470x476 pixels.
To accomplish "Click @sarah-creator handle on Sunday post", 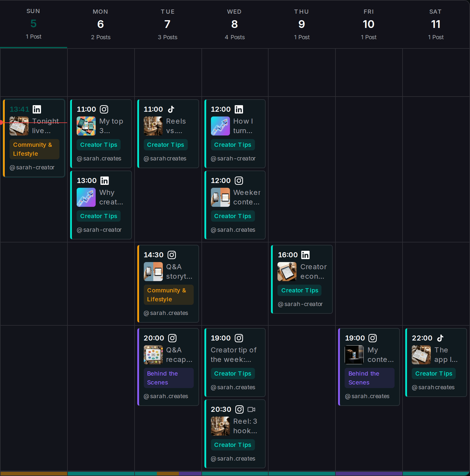I will (x=32, y=167).
